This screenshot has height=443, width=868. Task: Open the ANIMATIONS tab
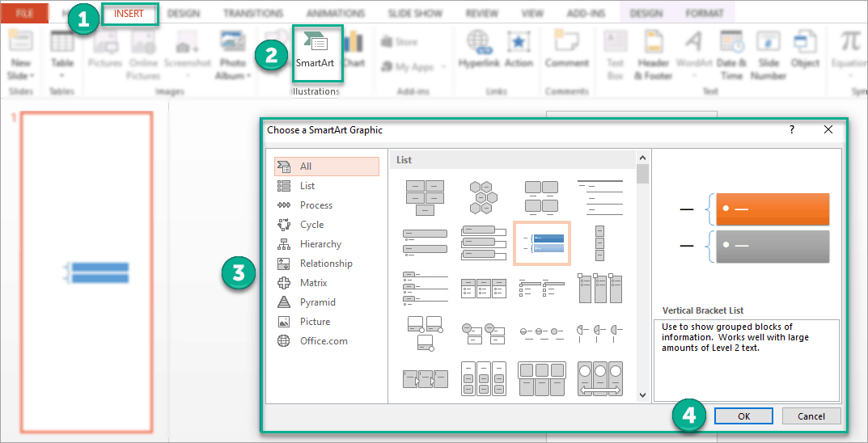[x=336, y=14]
